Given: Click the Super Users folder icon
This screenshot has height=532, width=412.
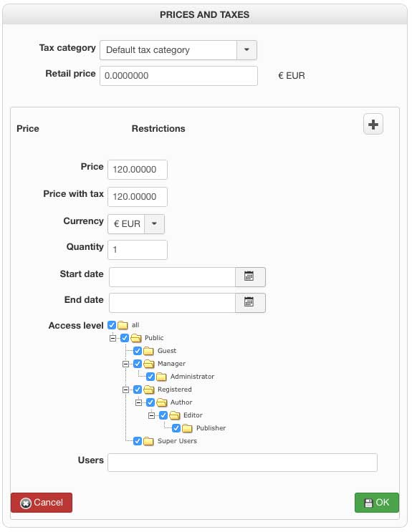Looking at the screenshot, I should click(148, 441).
